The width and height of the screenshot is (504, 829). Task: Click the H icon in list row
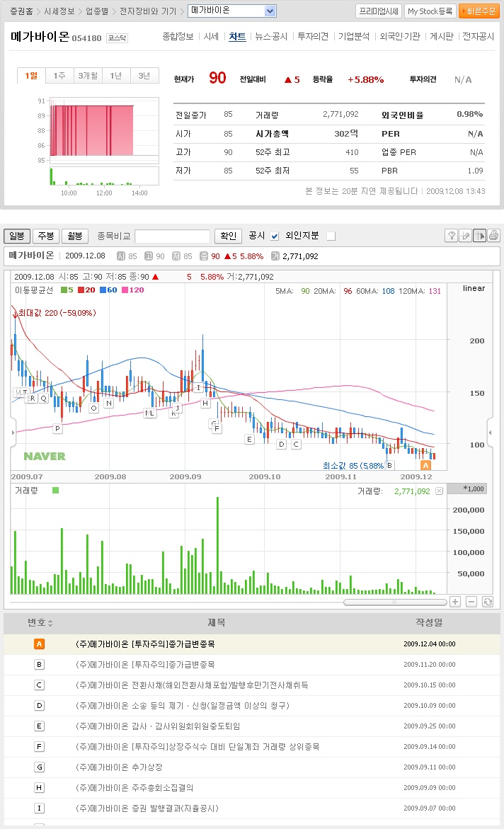click(39, 788)
